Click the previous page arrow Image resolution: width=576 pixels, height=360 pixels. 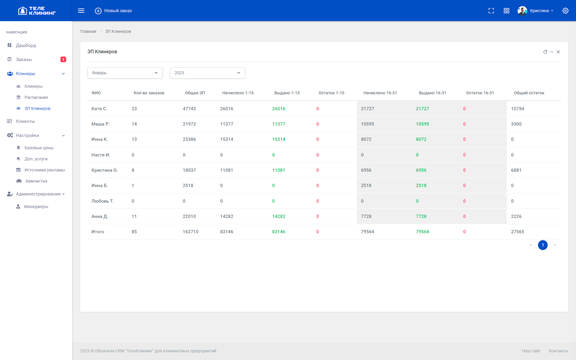pos(530,245)
